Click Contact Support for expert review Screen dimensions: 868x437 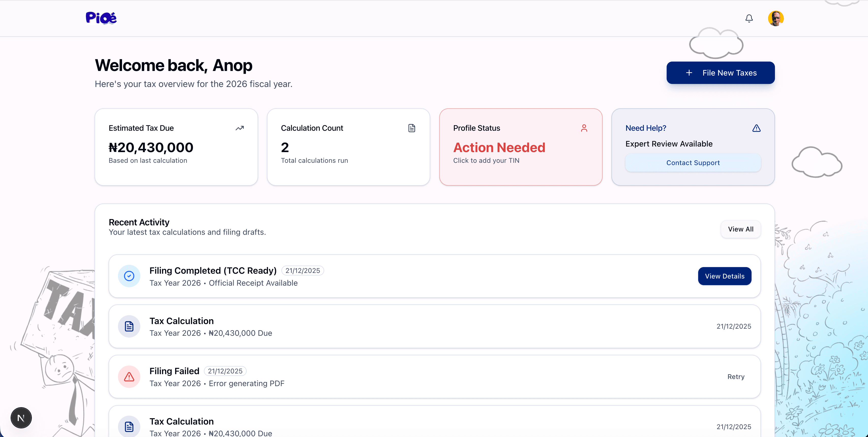coord(693,163)
